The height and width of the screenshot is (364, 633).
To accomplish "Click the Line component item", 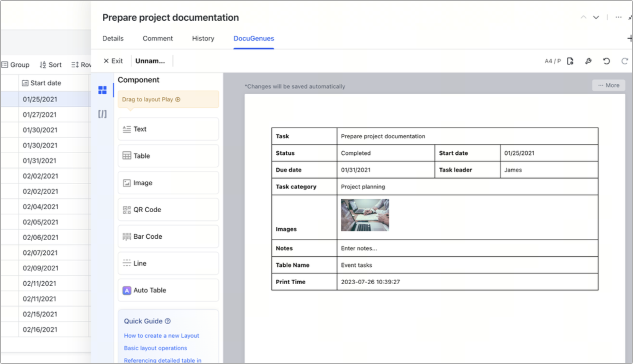I will 168,263.
